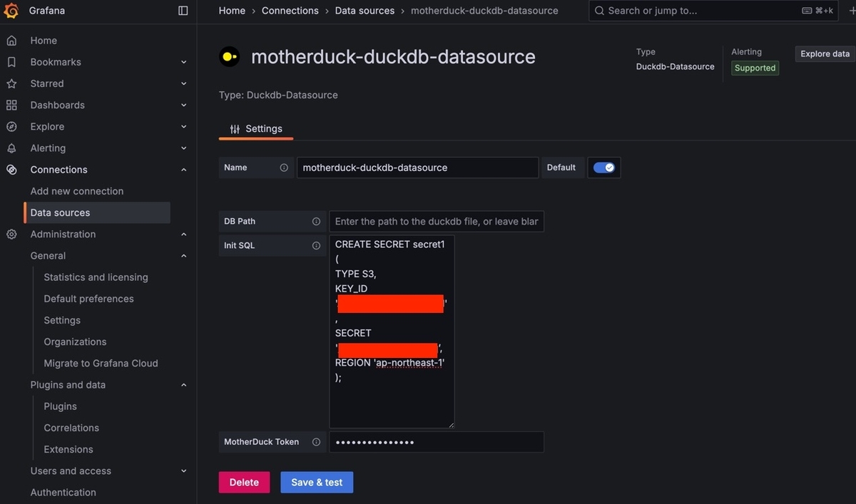Click the MotherDuck datasource logo icon
This screenshot has width=856, height=504.
click(229, 57)
